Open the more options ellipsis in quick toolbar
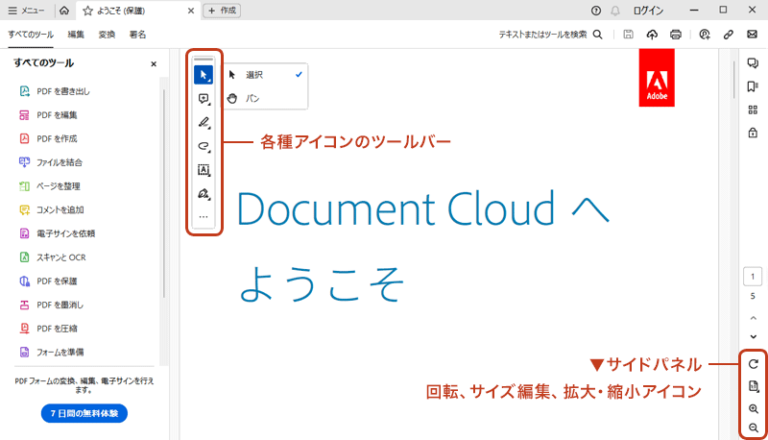This screenshot has height=440, width=768. [x=203, y=217]
